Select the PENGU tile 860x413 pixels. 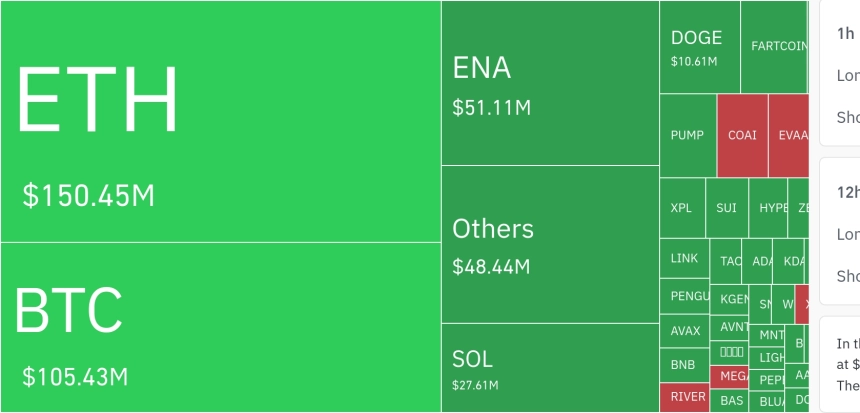point(685,296)
